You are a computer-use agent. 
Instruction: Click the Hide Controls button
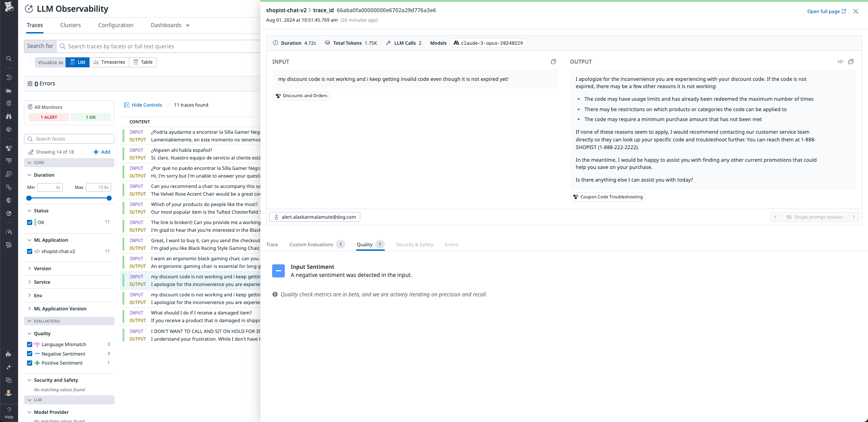point(143,105)
